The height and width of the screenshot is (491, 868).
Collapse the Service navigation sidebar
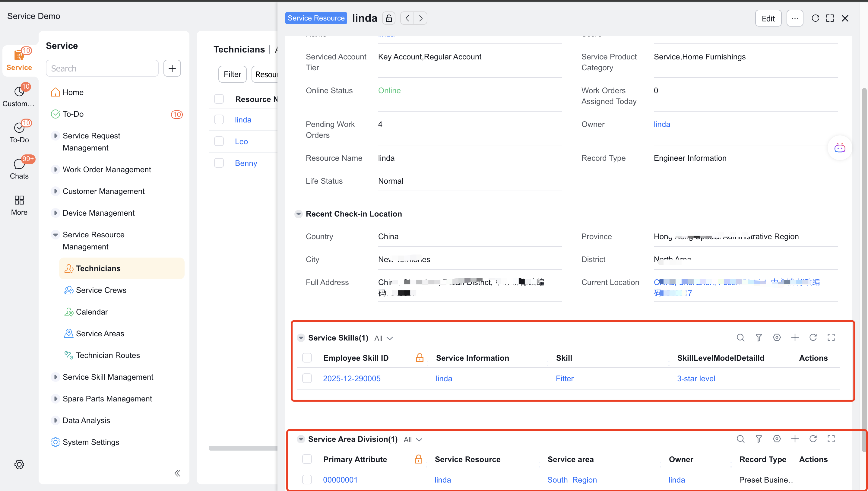[177, 473]
